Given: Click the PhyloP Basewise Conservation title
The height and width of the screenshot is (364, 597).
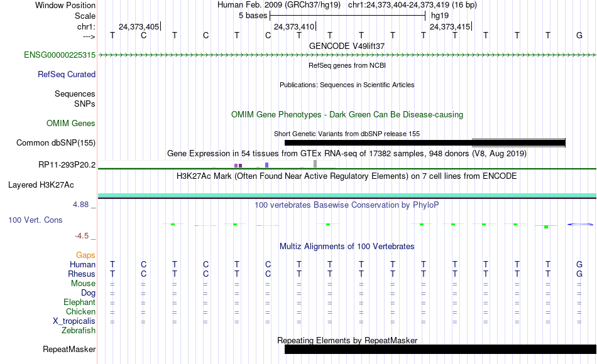Looking at the screenshot, I should [347, 205].
